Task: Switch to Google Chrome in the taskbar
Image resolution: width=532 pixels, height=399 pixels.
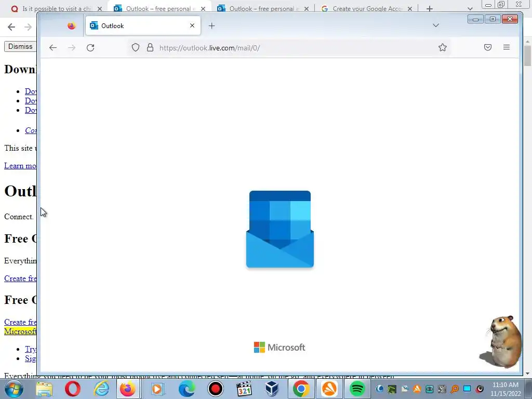Action: (301, 389)
